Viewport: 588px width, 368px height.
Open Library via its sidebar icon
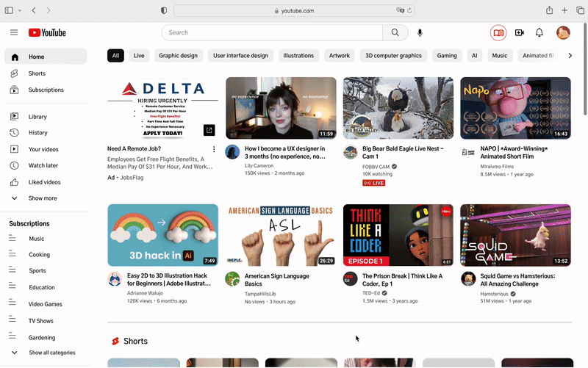point(14,117)
